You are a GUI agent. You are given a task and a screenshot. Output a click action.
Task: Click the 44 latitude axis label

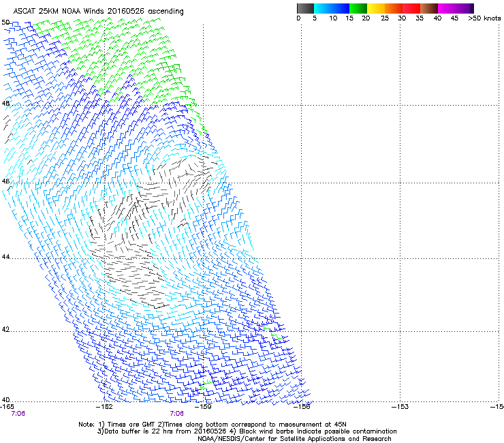(x=5, y=257)
